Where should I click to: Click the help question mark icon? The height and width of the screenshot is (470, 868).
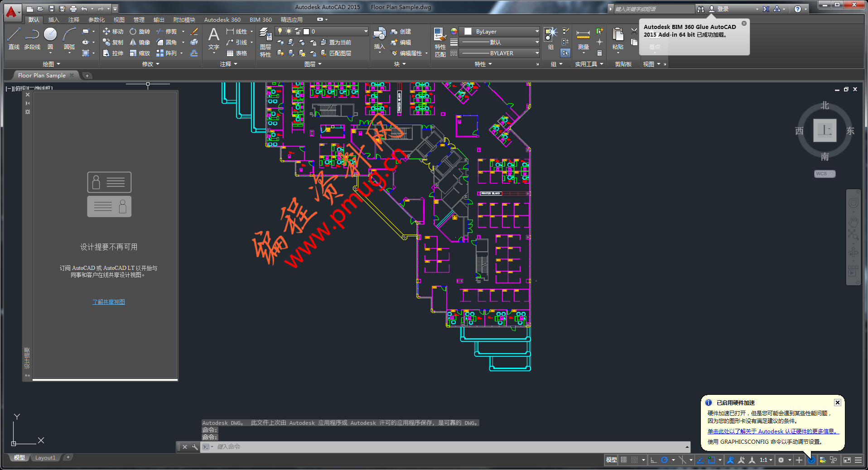point(798,9)
